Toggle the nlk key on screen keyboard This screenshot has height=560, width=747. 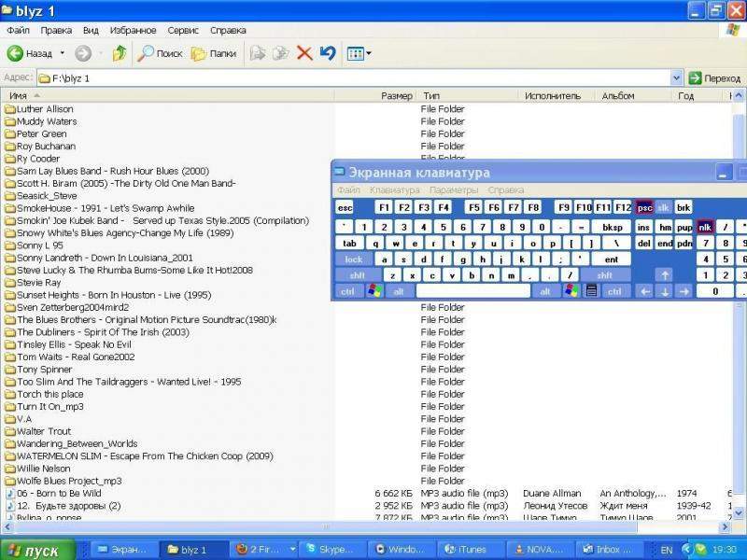[705, 227]
